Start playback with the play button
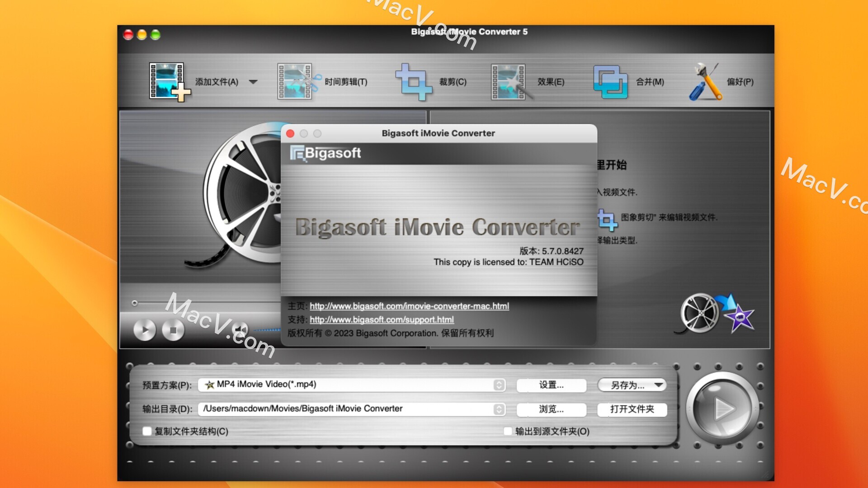Screen dimensions: 868x488 tap(145, 330)
